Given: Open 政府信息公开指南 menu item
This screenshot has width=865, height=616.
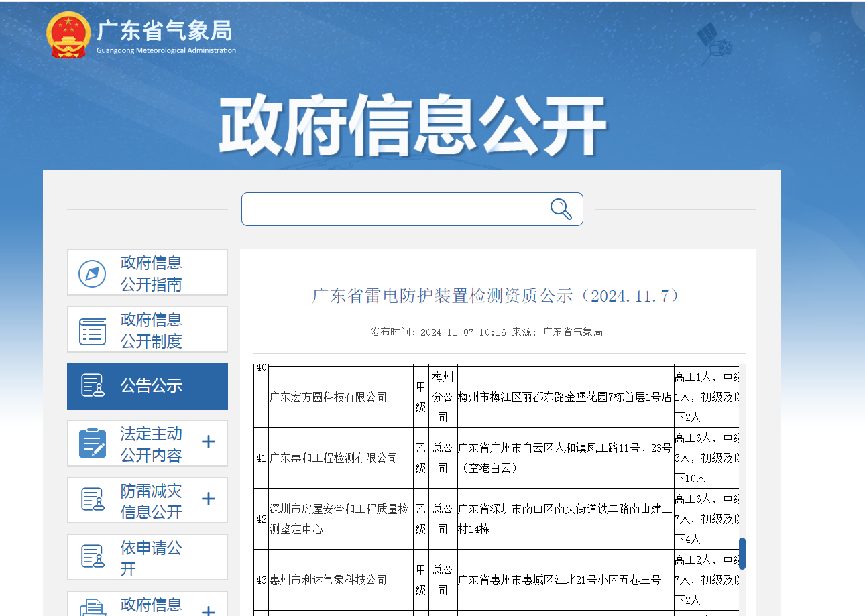Looking at the screenshot, I should tap(148, 272).
